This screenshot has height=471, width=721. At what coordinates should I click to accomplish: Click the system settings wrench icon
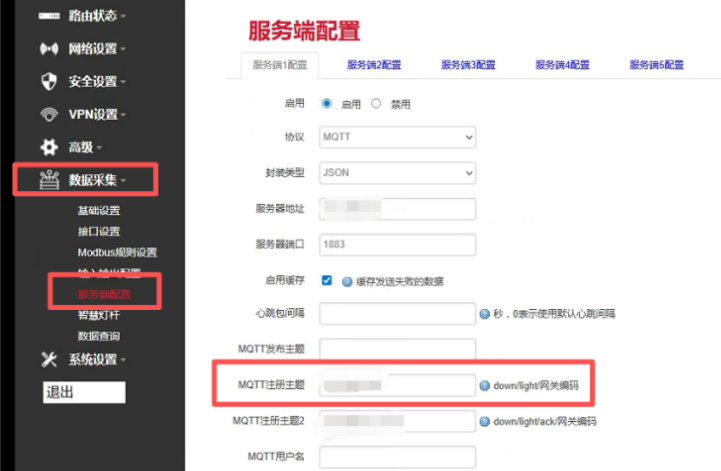tap(49, 359)
